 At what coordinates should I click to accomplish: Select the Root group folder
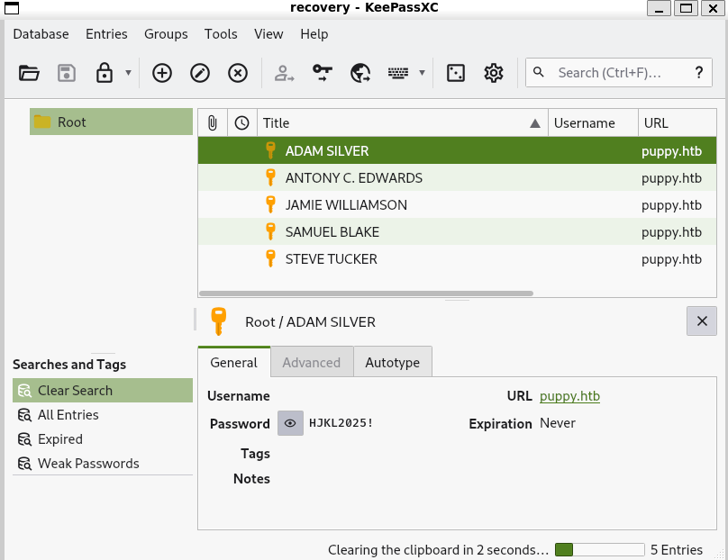tap(111, 122)
